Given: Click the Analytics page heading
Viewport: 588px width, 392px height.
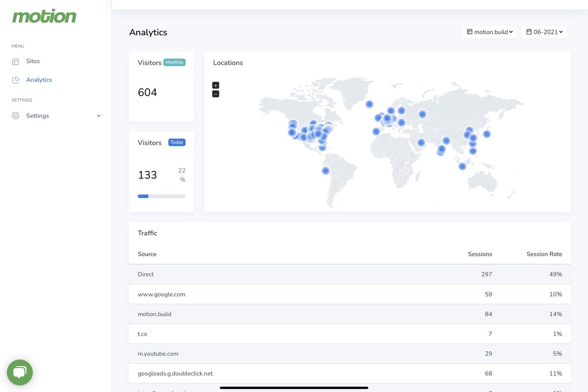Looking at the screenshot, I should point(148,32).
